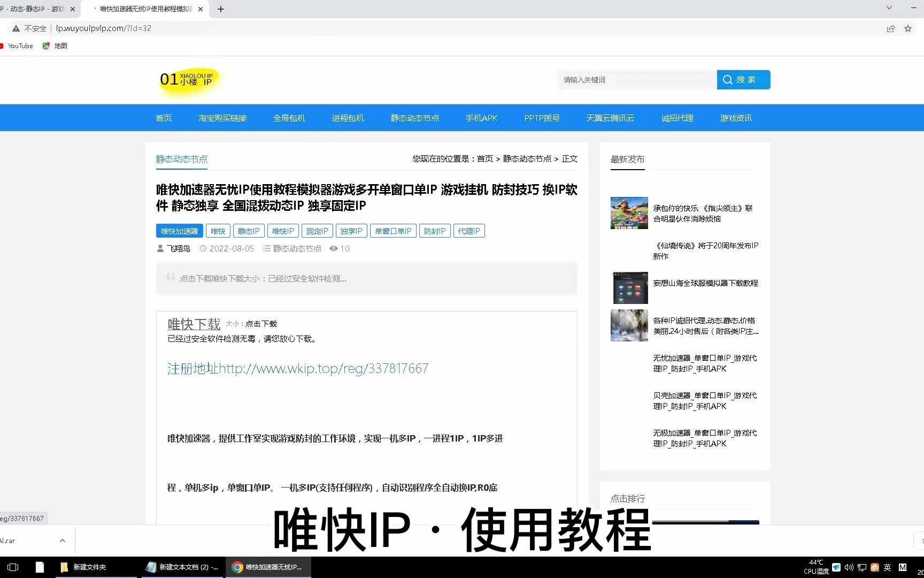Open the 手机APK nav item
This screenshot has width=924, height=578.
pyautogui.click(x=481, y=118)
